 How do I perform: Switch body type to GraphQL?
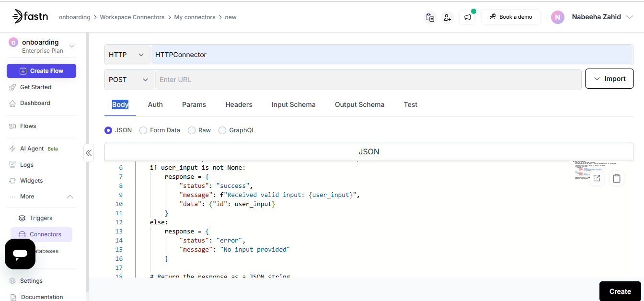(237, 130)
